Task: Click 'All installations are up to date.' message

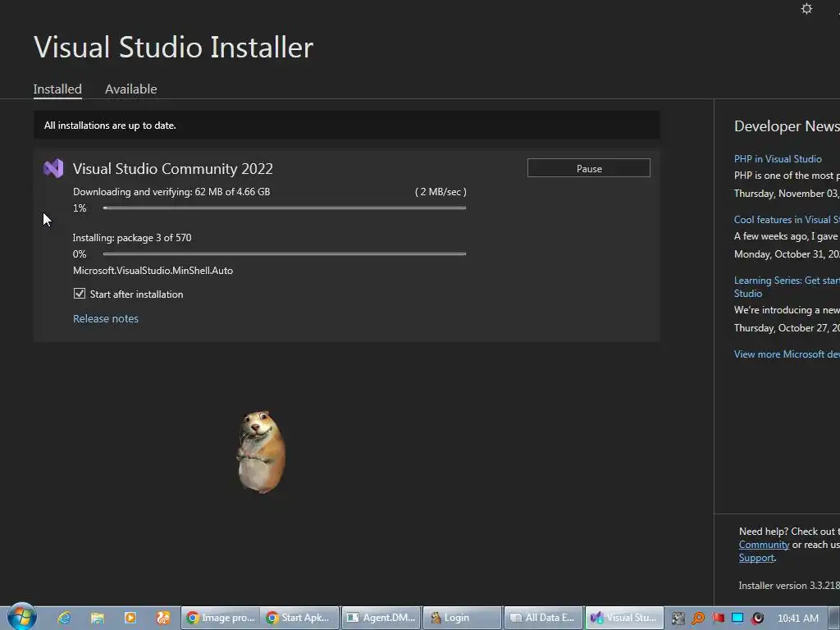Action: point(110,126)
